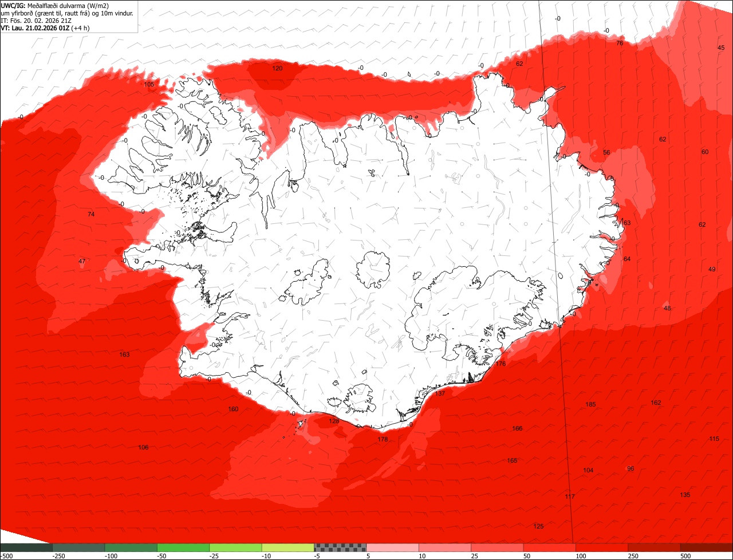Click the map value '166' south of Iceland
Viewport: 733px width, 560px height.
[517, 428]
